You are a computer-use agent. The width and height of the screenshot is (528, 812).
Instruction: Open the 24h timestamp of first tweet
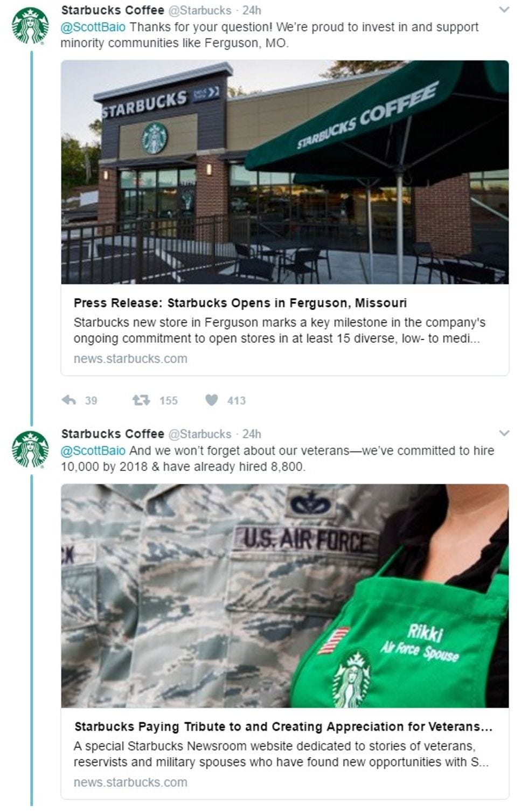[252, 10]
